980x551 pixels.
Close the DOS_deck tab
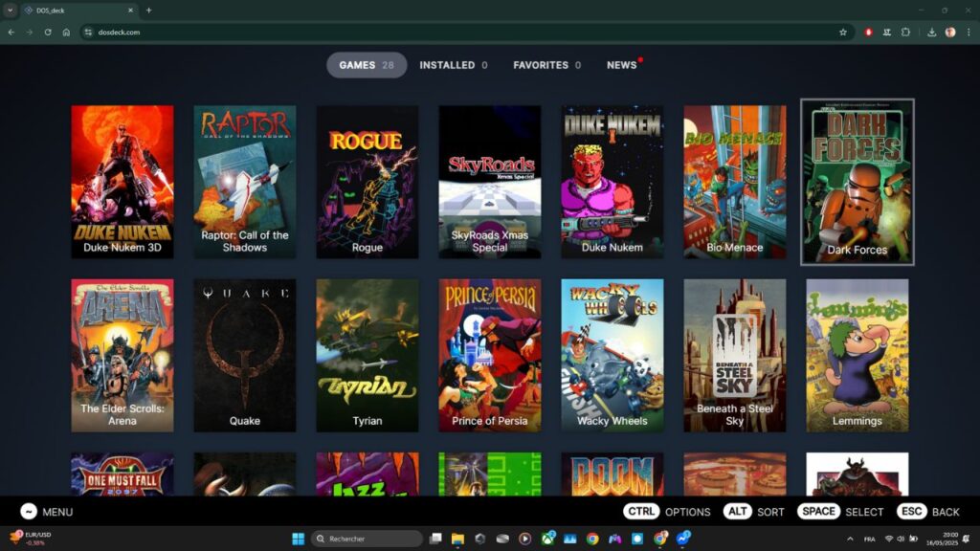(130, 10)
